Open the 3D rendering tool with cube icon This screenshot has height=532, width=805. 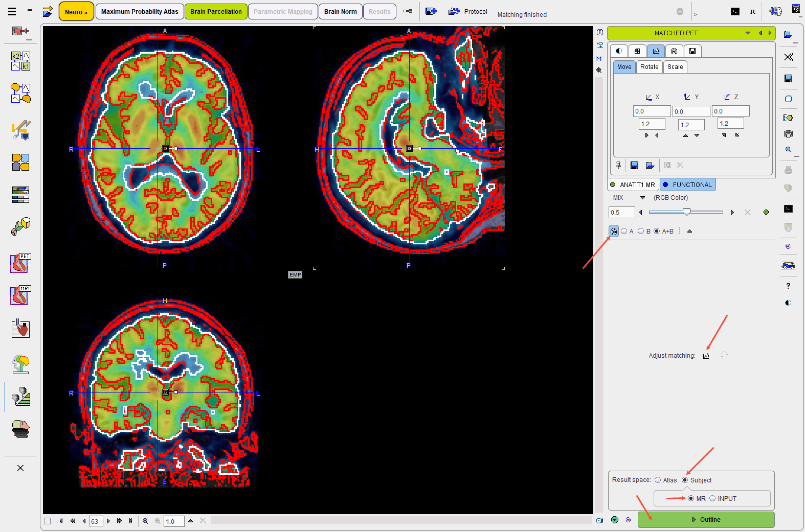[x=20, y=226]
